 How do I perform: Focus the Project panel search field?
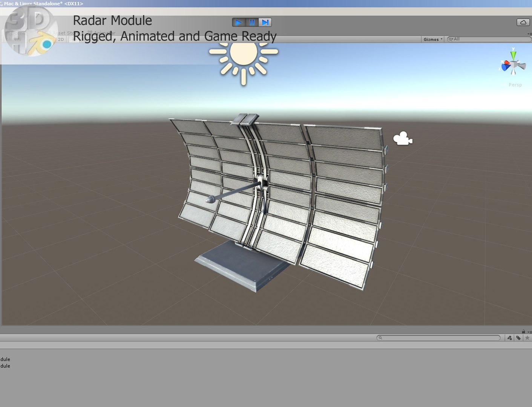point(438,338)
